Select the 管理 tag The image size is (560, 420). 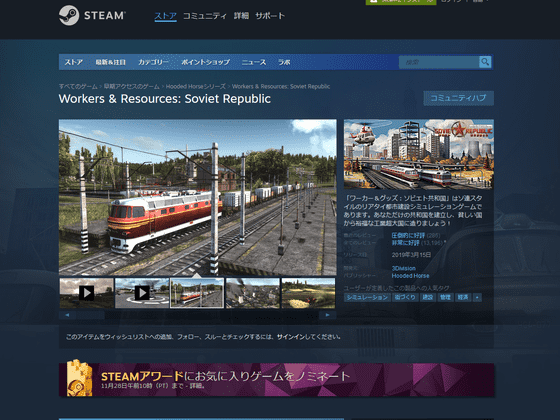445,297
